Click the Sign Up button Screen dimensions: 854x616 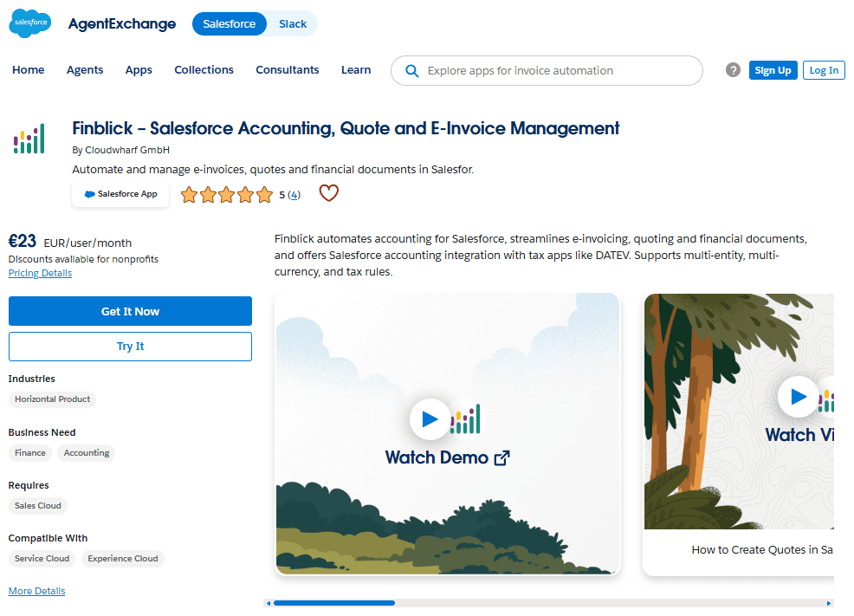click(x=773, y=70)
